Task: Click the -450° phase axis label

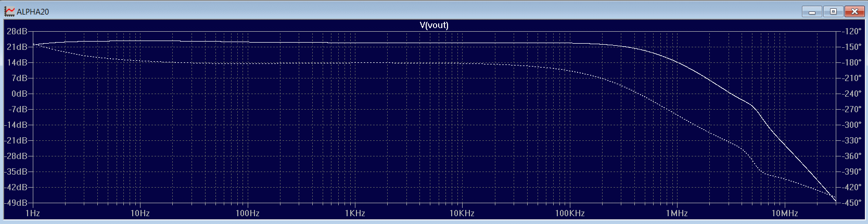Action: click(x=852, y=203)
